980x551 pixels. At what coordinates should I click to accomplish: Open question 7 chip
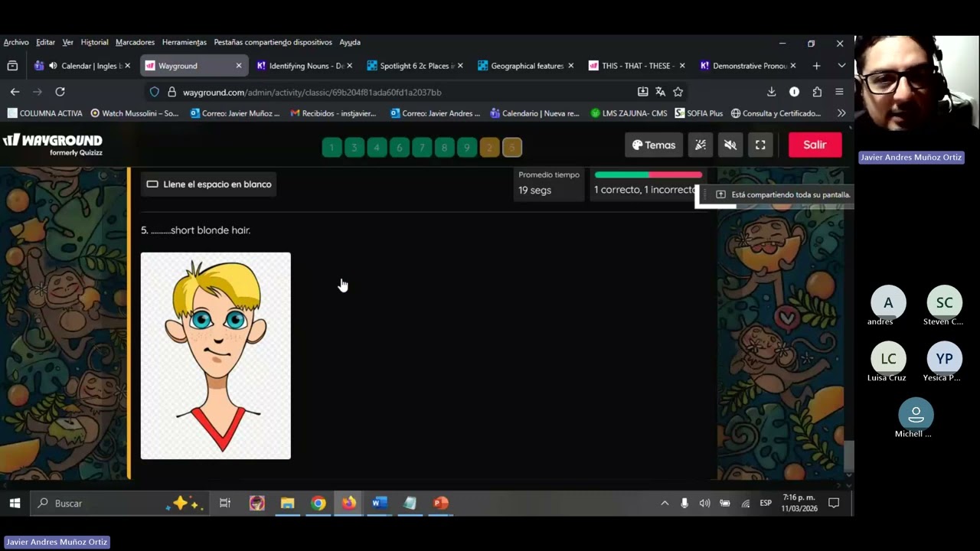pyautogui.click(x=422, y=147)
